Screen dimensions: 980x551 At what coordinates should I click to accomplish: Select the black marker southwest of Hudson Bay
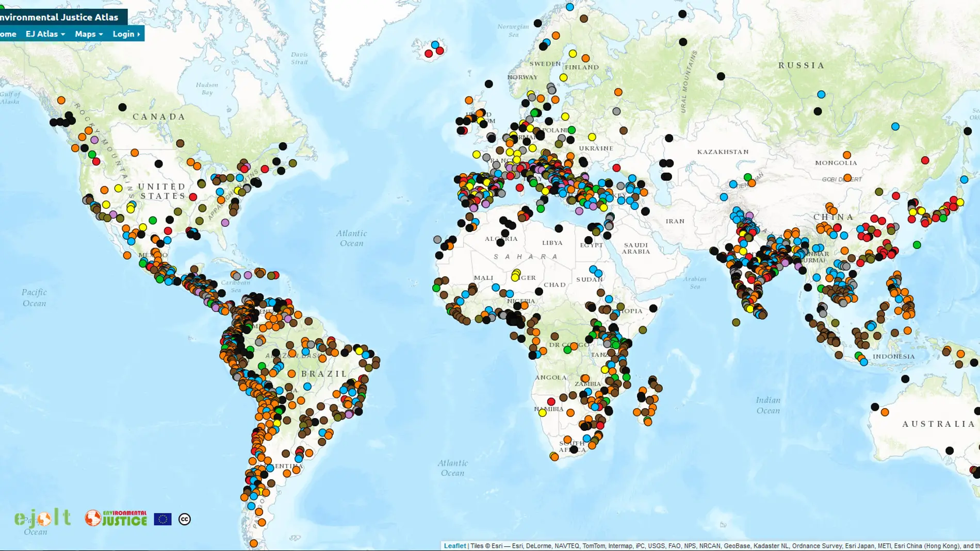click(x=122, y=107)
